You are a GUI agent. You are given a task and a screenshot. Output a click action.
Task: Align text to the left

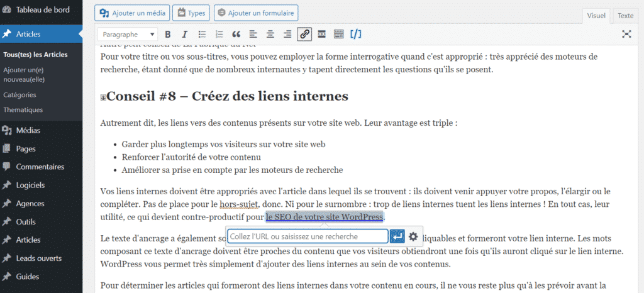pyautogui.click(x=253, y=34)
